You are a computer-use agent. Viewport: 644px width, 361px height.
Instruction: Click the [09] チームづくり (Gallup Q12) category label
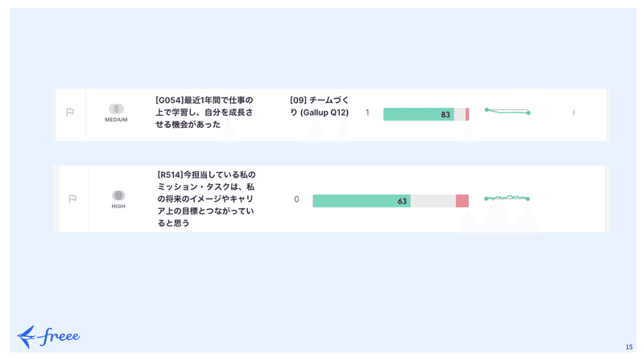[319, 106]
